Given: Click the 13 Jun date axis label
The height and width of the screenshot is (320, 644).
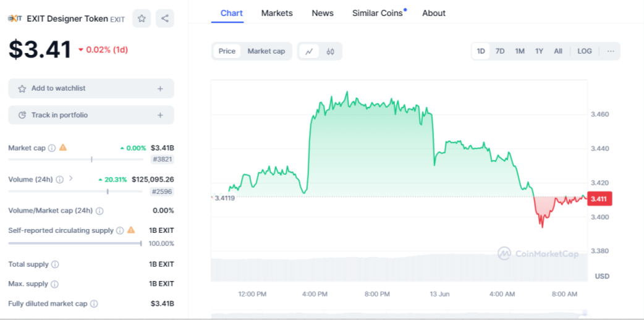Looking at the screenshot, I should pos(440,294).
